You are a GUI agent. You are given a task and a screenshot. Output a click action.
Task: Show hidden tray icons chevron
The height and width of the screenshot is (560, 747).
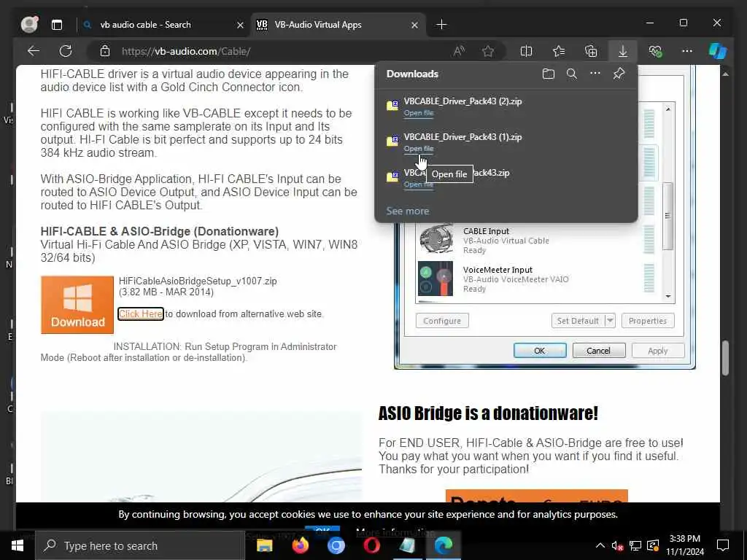[600, 545]
